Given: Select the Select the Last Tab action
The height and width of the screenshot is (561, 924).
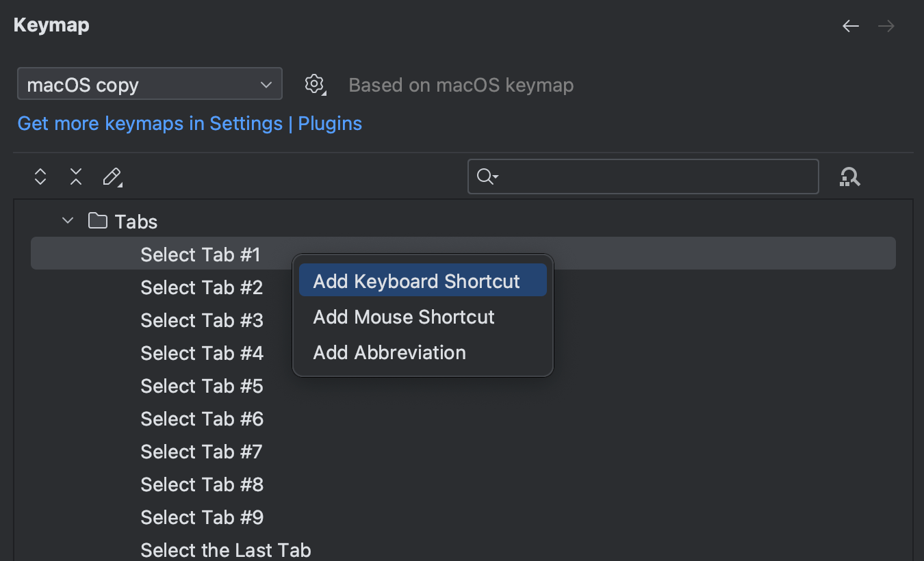Looking at the screenshot, I should [225, 549].
